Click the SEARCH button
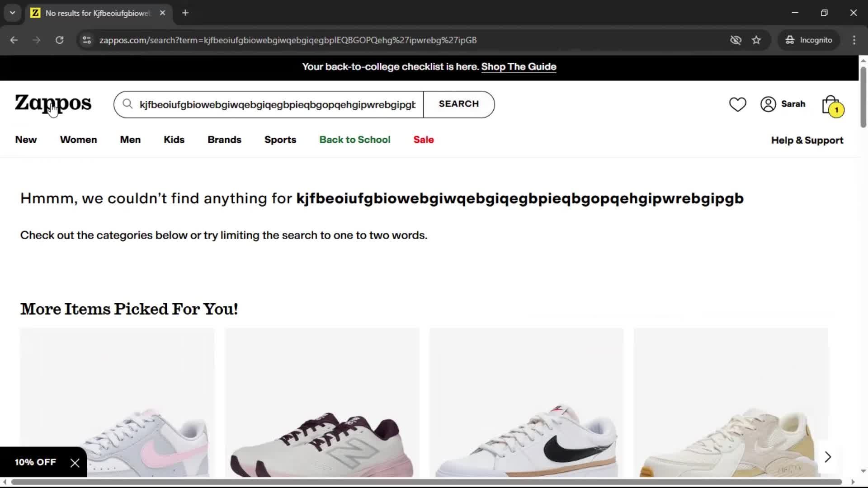Image resolution: width=868 pixels, height=488 pixels. pyautogui.click(x=459, y=104)
